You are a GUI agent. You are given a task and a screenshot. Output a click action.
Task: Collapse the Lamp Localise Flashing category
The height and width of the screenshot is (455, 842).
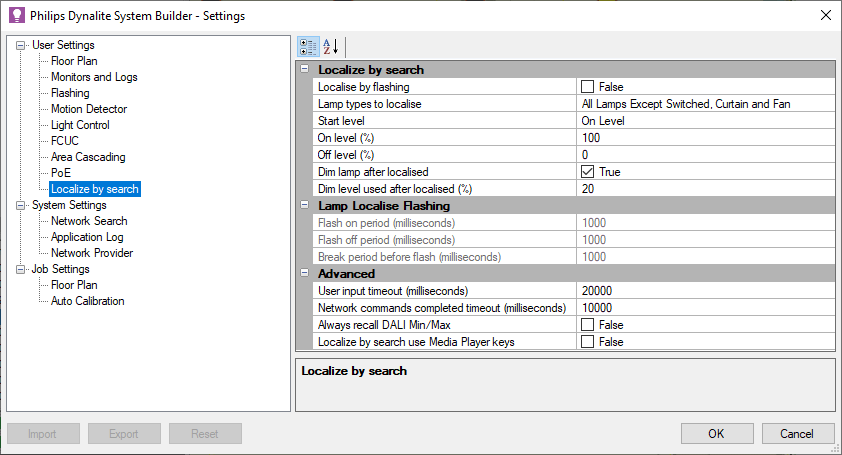pos(304,205)
